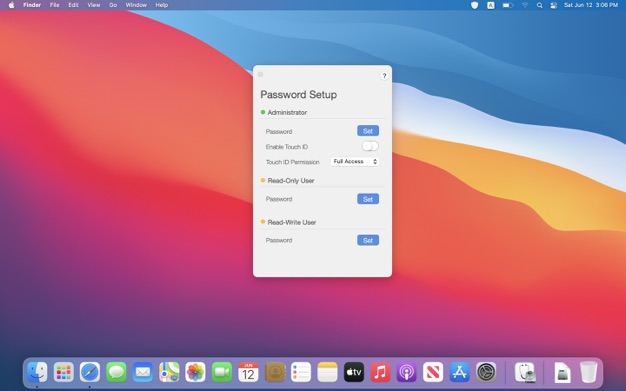The image size is (626, 391).
Task: Open the Apple menu
Action: 11,5
